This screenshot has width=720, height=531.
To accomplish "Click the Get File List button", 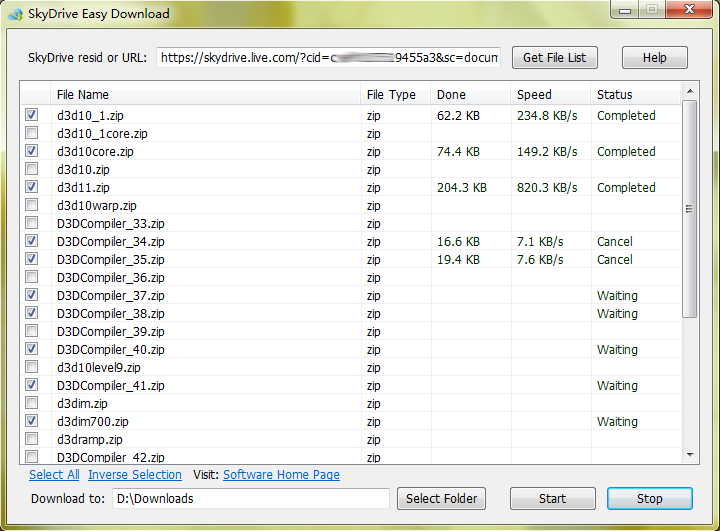I will click(x=555, y=57).
